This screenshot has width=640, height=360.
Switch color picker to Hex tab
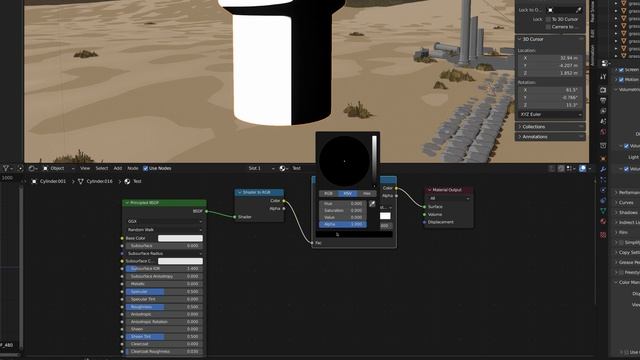tap(367, 193)
